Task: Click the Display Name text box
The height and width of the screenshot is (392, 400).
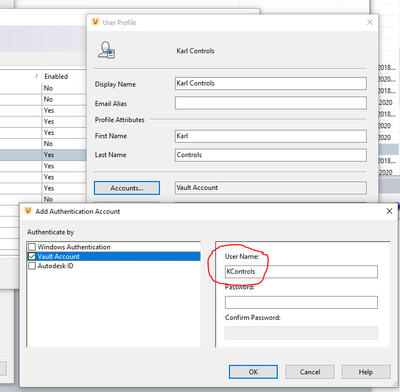Action: pyautogui.click(x=271, y=83)
